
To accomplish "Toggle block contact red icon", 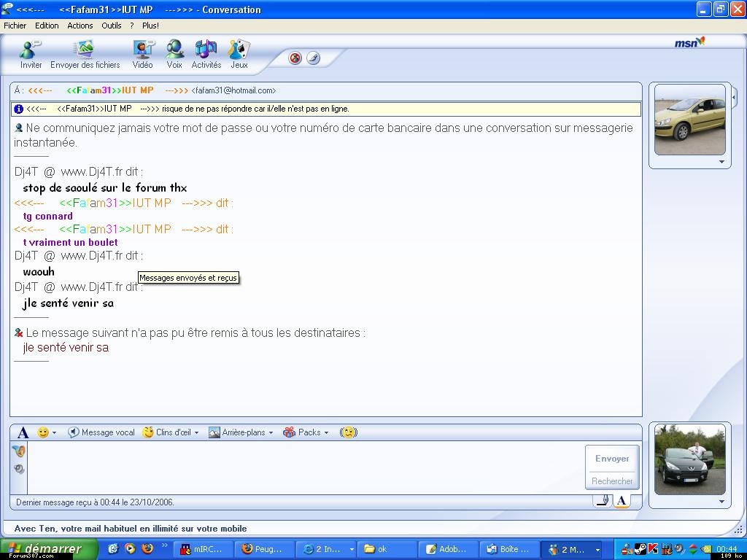I will coord(295,58).
